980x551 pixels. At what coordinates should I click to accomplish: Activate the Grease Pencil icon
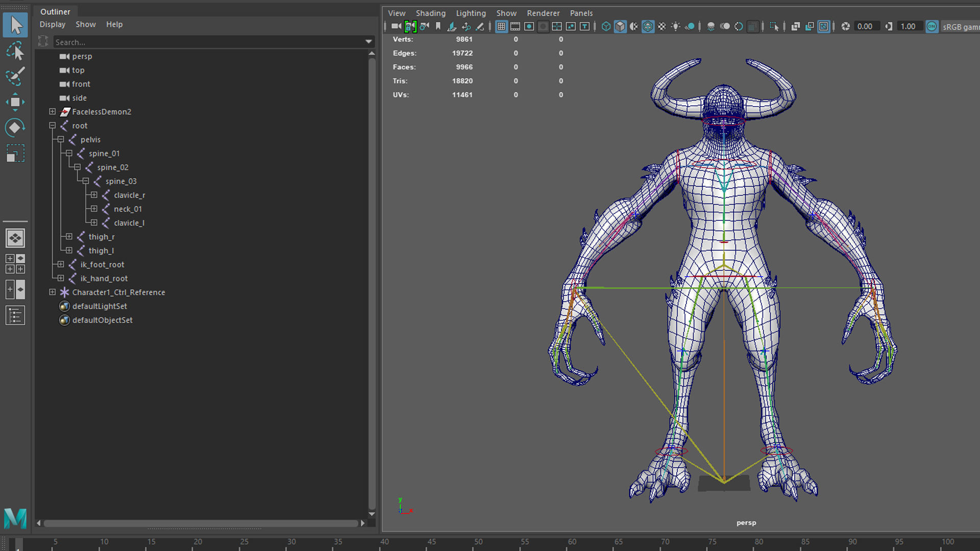pos(480,27)
